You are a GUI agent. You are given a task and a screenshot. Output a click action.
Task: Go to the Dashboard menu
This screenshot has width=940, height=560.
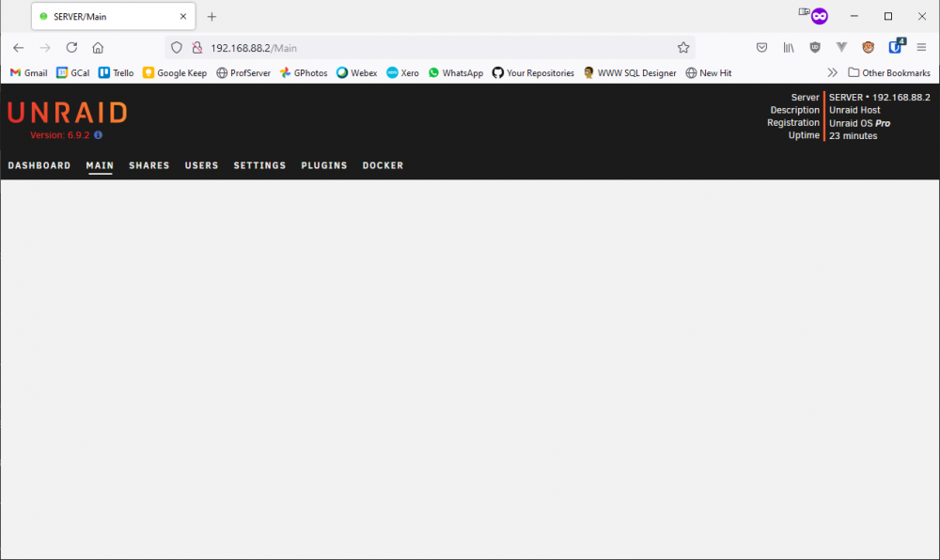coord(39,165)
